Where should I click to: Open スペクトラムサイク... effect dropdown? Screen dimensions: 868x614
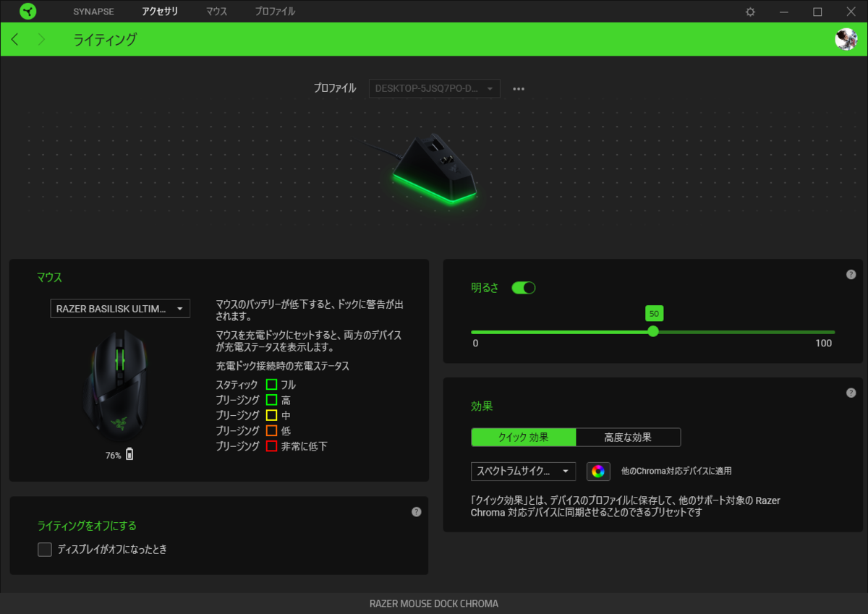pos(523,471)
